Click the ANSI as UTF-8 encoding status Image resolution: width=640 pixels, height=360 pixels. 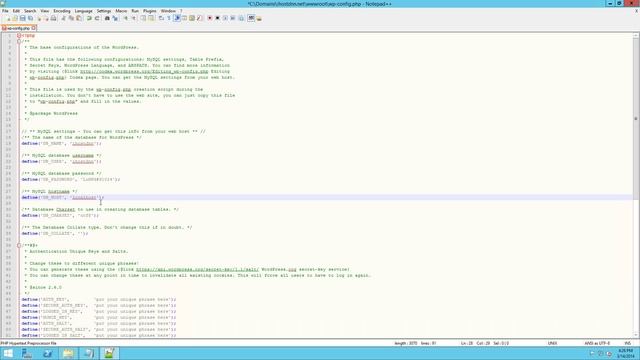[x=597, y=343]
